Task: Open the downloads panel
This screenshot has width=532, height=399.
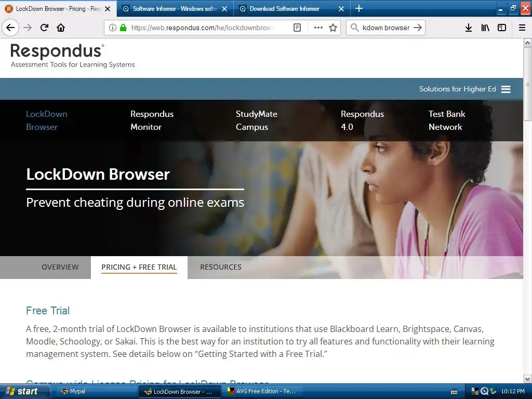Action: pos(469,28)
